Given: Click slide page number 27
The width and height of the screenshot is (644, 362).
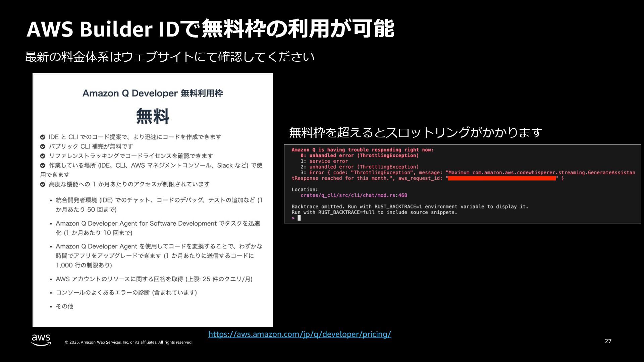Looking at the screenshot, I should click(x=608, y=341).
